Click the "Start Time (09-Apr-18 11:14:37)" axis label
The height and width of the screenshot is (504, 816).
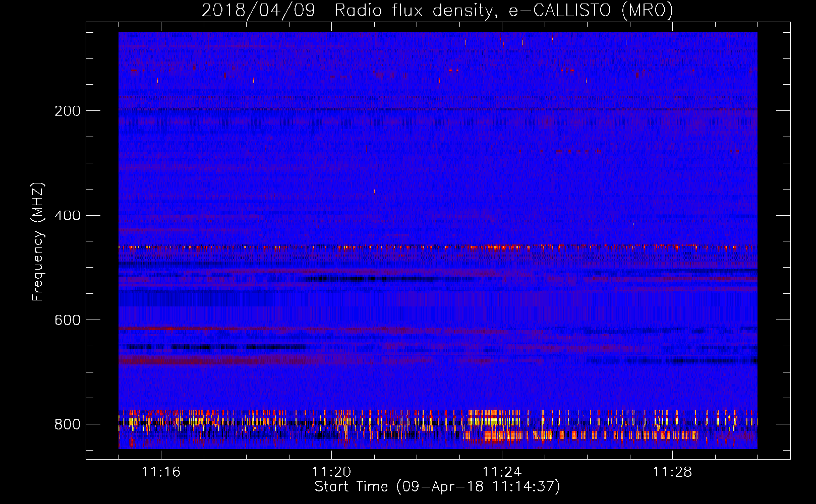[x=437, y=487]
